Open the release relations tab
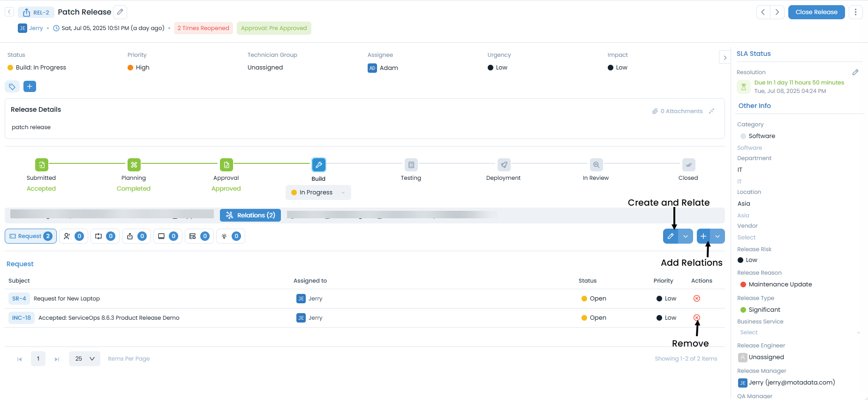 136,236
